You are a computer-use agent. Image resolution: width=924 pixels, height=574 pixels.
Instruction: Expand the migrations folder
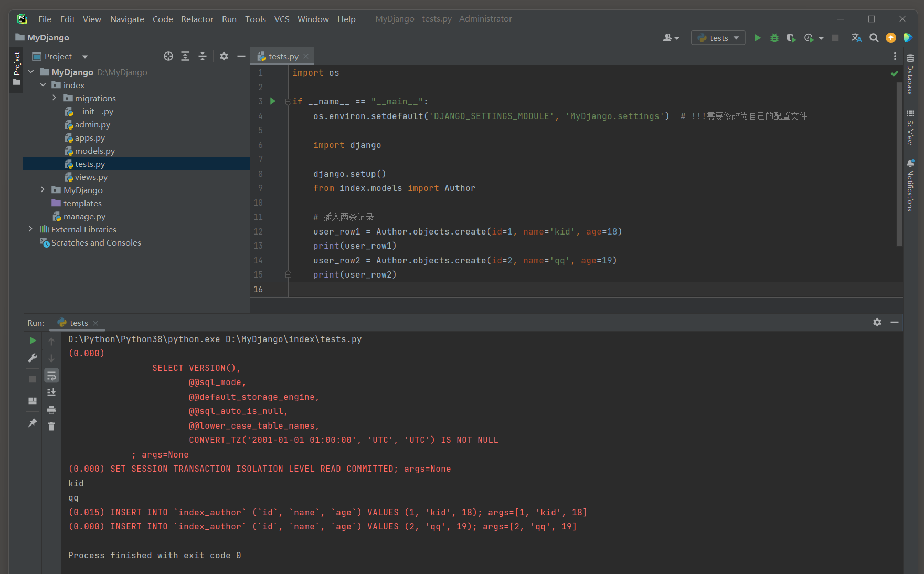pyautogui.click(x=54, y=98)
